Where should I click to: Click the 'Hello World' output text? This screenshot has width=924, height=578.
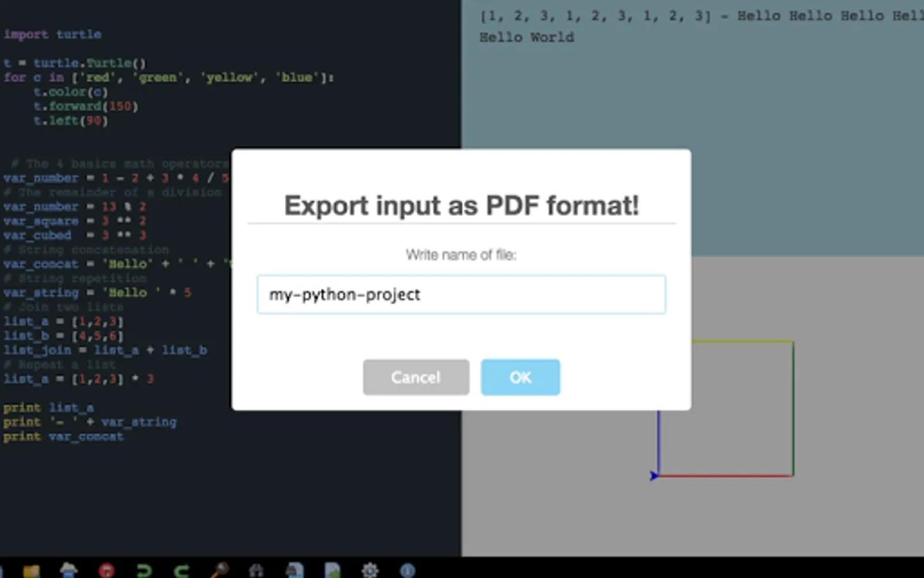[x=527, y=37]
